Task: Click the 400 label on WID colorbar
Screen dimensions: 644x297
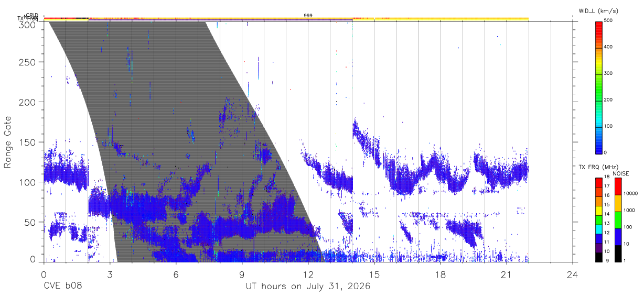Action: (608, 47)
